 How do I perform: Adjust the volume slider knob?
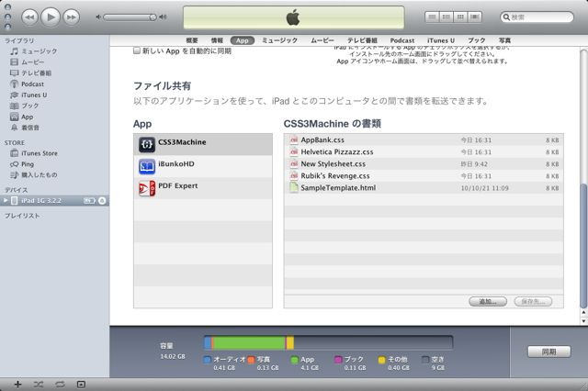click(153, 17)
